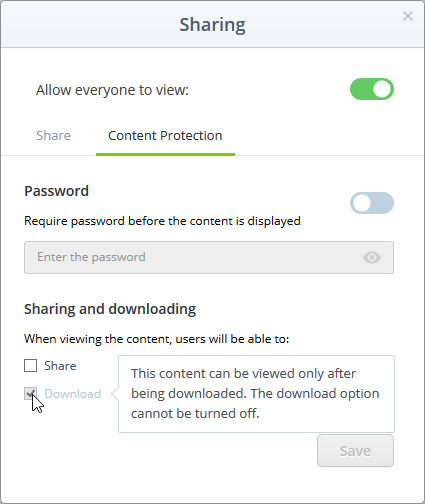Click the tooltip arrow beside Download

tap(115, 394)
